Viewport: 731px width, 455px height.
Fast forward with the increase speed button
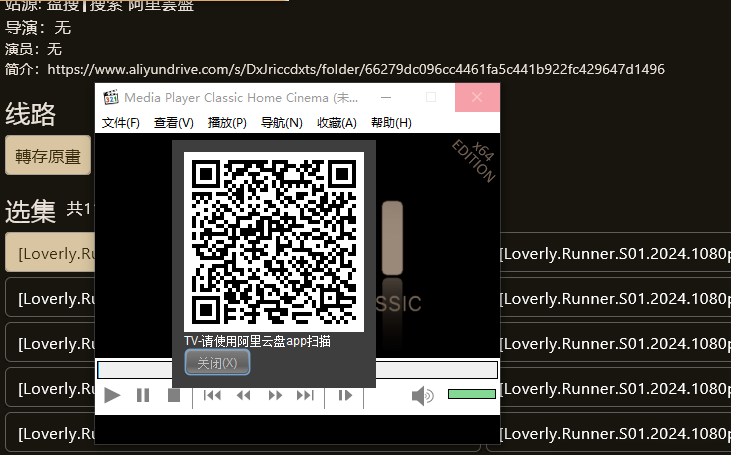275,395
